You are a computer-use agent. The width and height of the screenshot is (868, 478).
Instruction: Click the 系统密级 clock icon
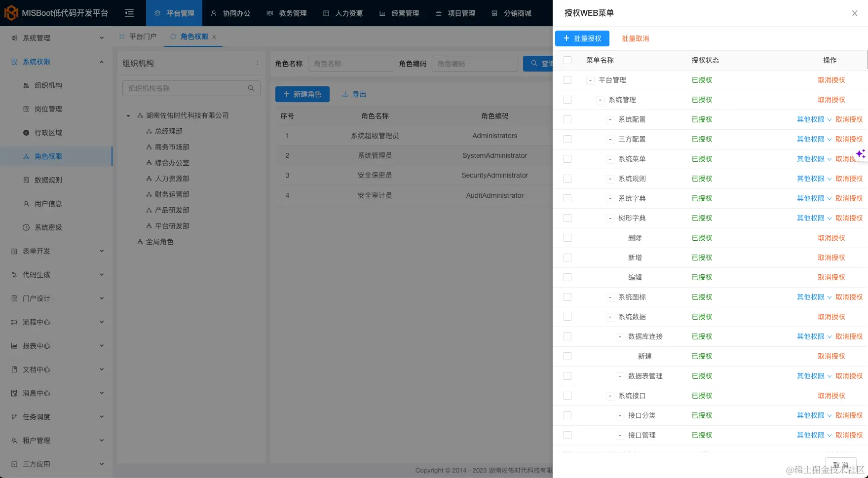coord(26,227)
